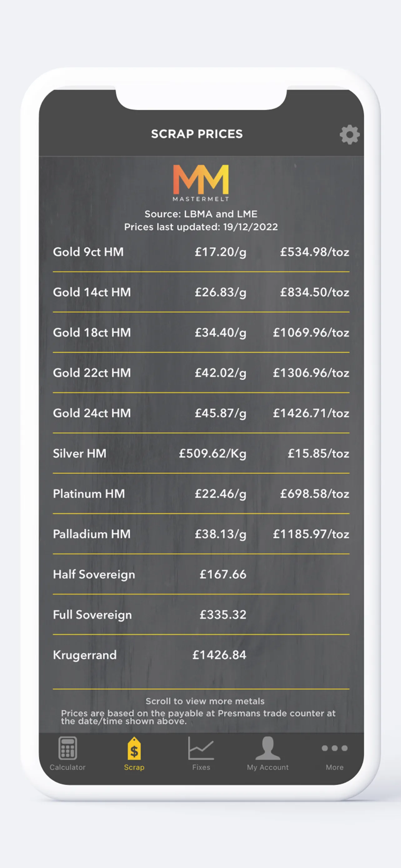The image size is (401, 868).
Task: Select the Full Sovereign row
Action: click(201, 615)
